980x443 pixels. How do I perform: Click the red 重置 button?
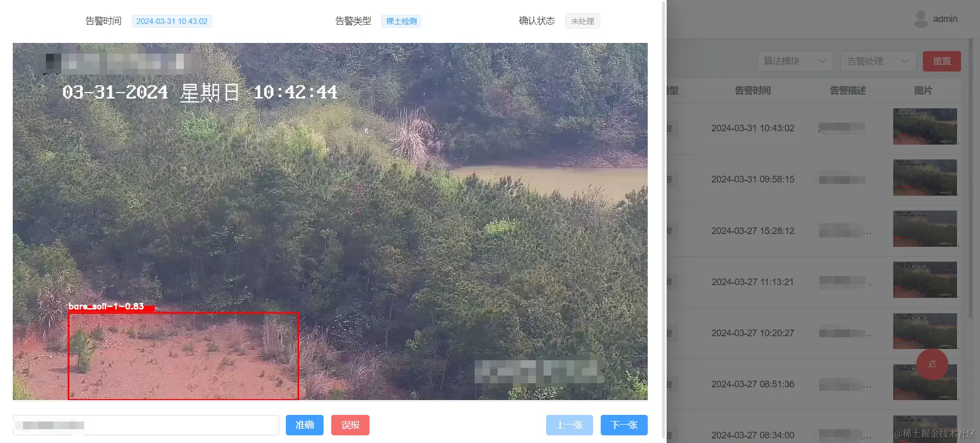(x=942, y=61)
